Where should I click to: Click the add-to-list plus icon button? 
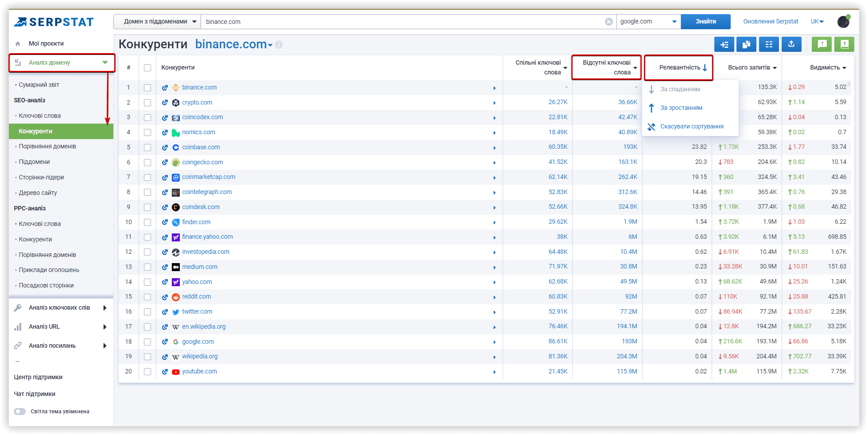pyautogui.click(x=724, y=44)
